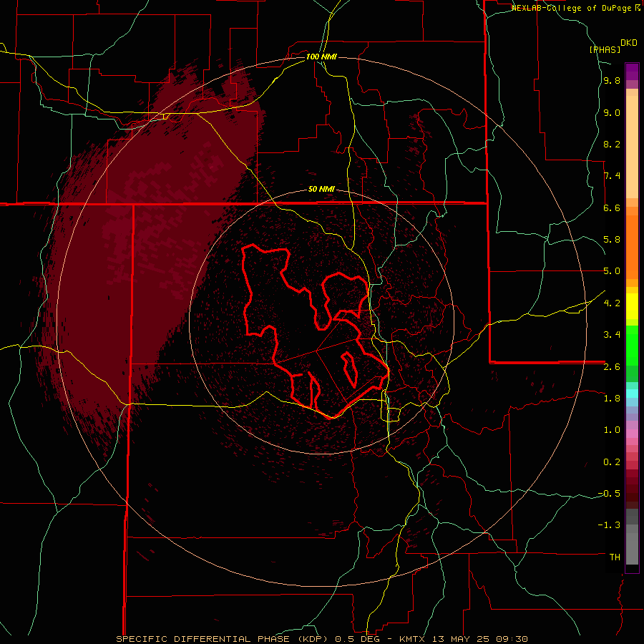The width and height of the screenshot is (644, 644).
Task: Select the 9.8 scale value
Action: (x=612, y=80)
